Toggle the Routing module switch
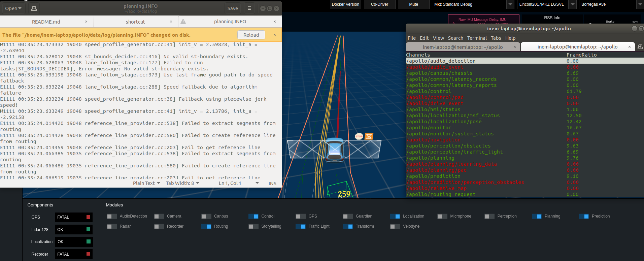This screenshot has width=644, height=261. (x=206, y=226)
